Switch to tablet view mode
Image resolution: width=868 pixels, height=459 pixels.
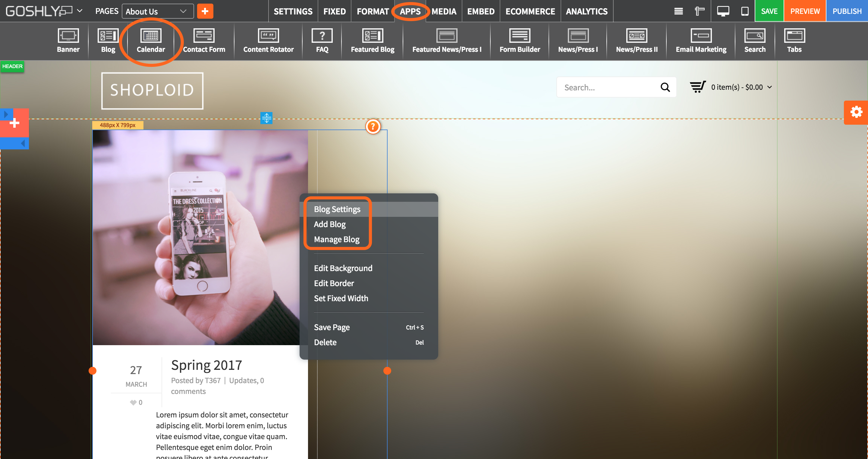pos(745,11)
